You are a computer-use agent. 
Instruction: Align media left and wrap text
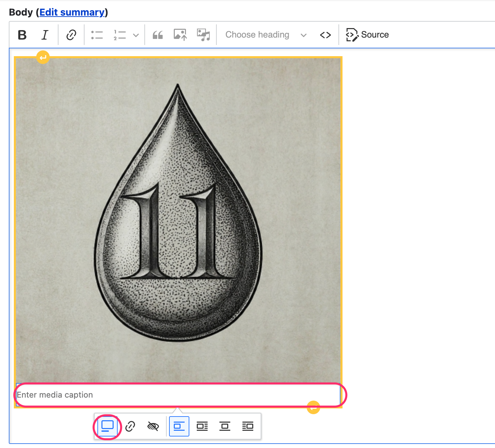coord(202,426)
